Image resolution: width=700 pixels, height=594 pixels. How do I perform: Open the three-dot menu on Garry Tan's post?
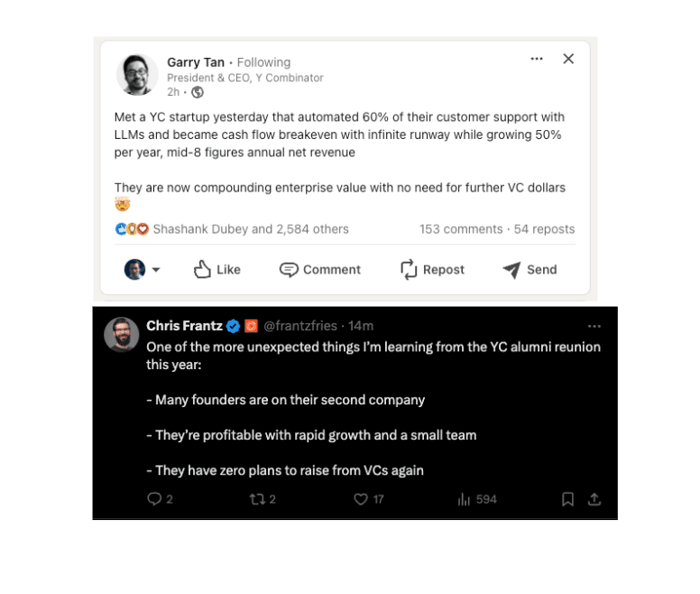[x=537, y=59]
